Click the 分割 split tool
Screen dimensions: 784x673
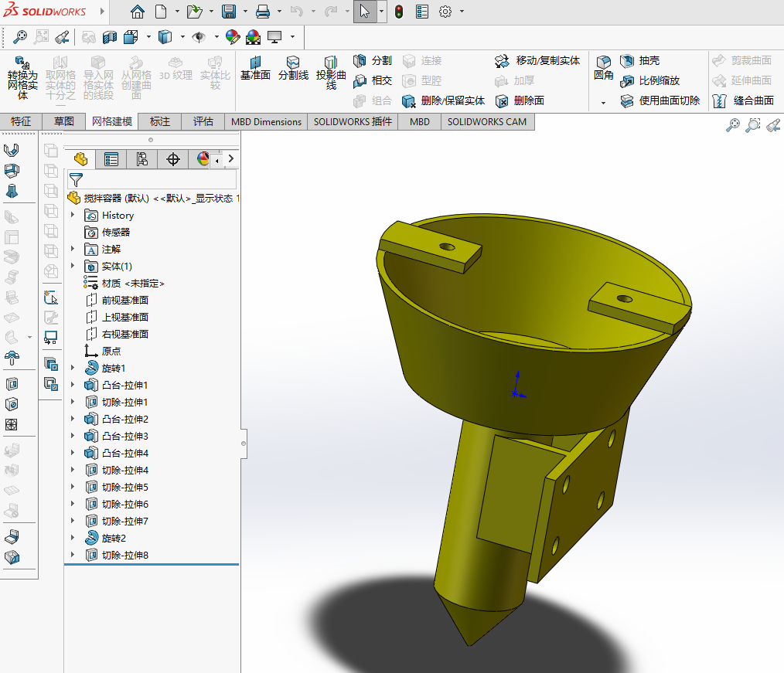(373, 60)
